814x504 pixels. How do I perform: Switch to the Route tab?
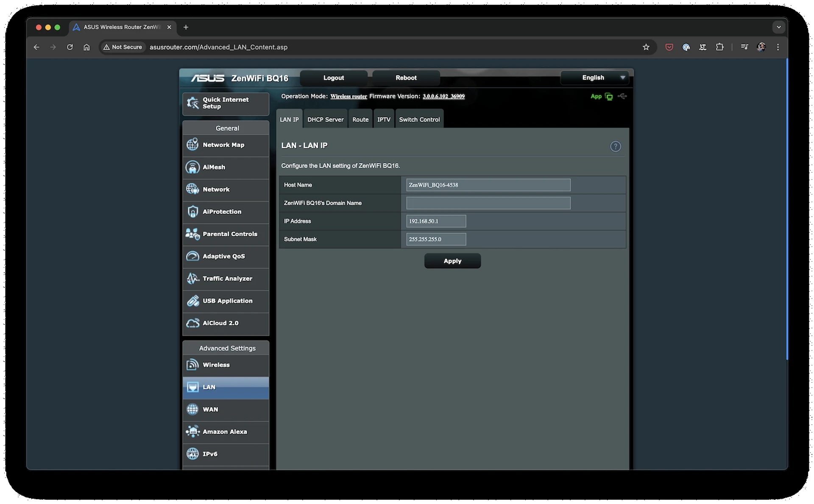coord(360,119)
